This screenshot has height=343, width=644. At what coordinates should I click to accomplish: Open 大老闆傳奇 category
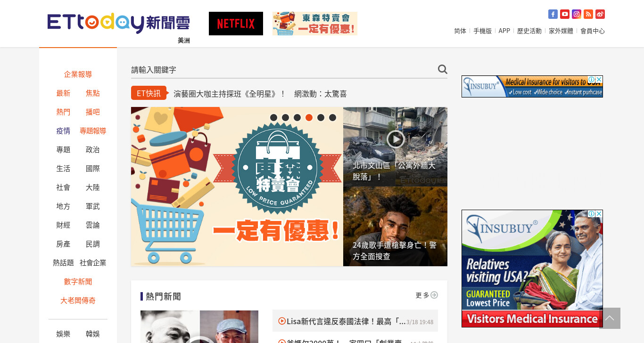78,301
